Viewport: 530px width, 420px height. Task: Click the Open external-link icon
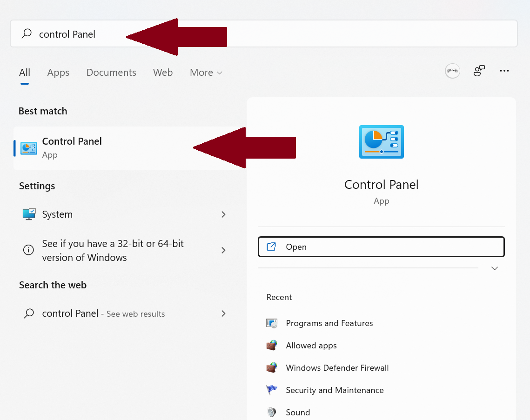pos(271,247)
